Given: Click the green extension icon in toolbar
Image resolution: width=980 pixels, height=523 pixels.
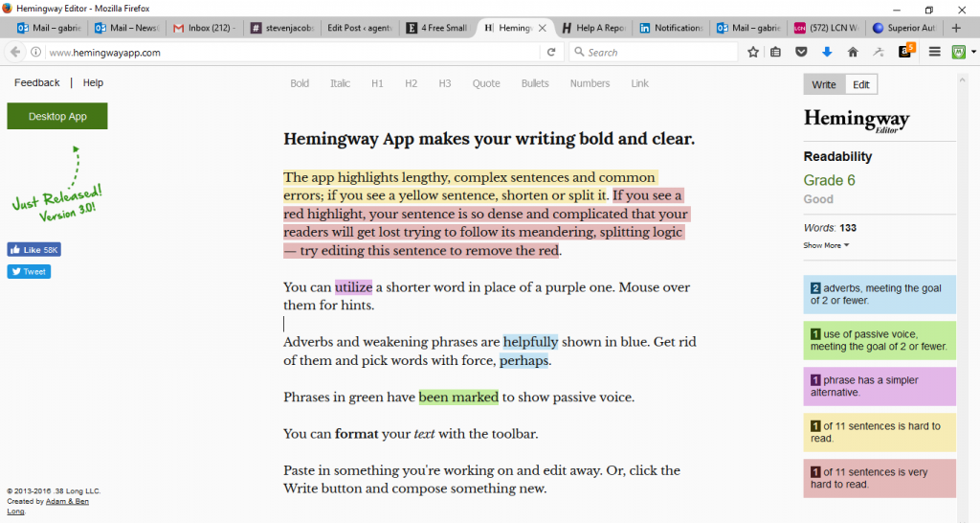Looking at the screenshot, I should (958, 52).
